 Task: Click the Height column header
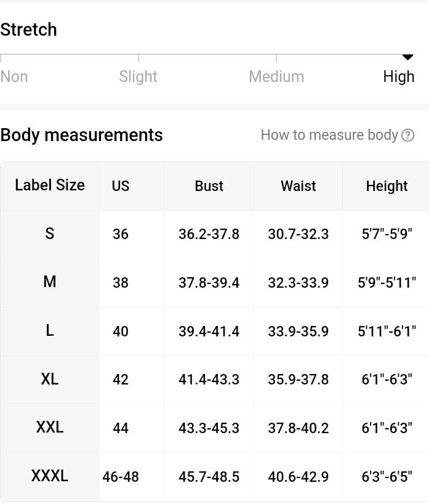coord(387,186)
